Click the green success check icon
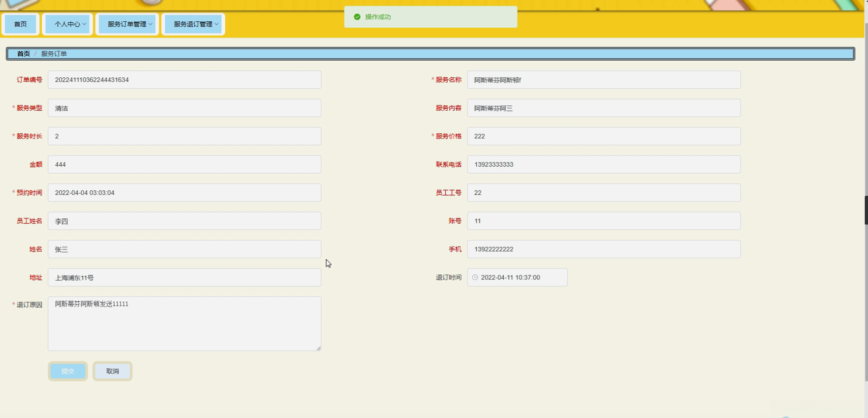This screenshot has width=868, height=418. [x=357, y=17]
